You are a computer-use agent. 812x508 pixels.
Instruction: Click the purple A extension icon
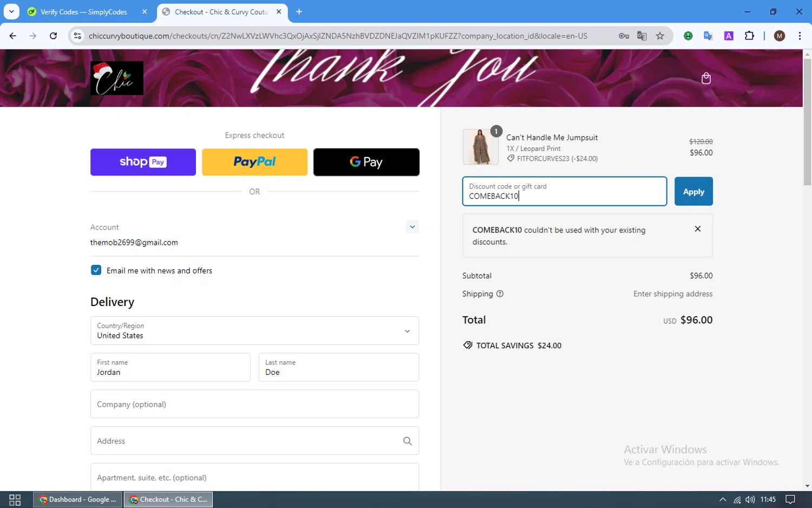coord(729,36)
